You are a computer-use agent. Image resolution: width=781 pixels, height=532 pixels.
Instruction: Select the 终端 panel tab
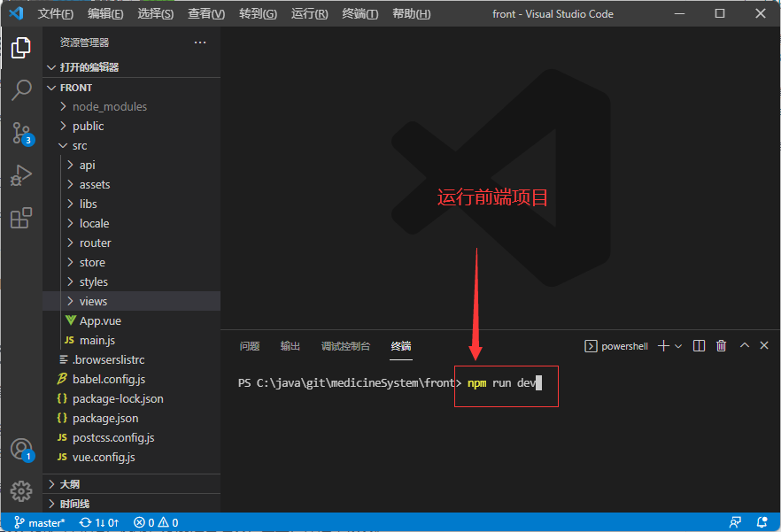401,346
